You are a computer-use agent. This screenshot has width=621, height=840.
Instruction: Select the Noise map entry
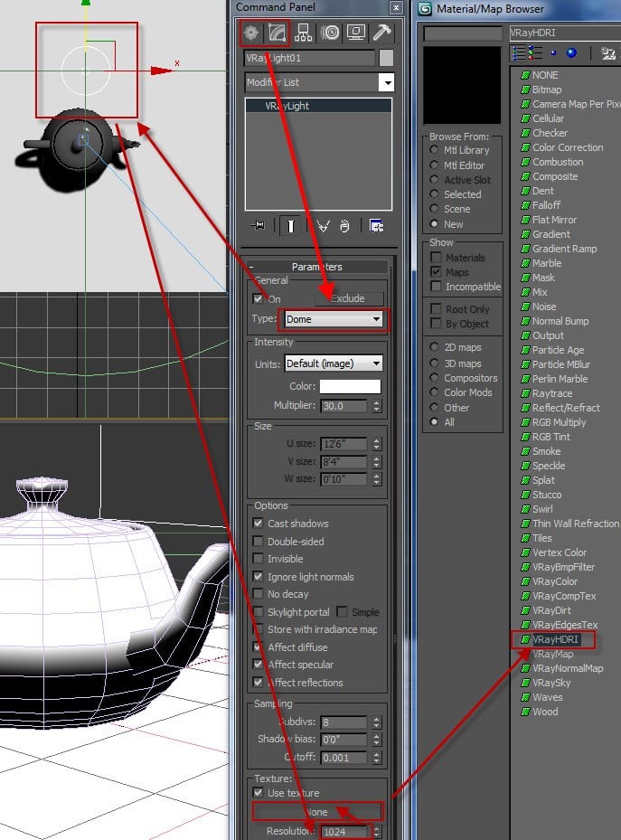coord(544,307)
